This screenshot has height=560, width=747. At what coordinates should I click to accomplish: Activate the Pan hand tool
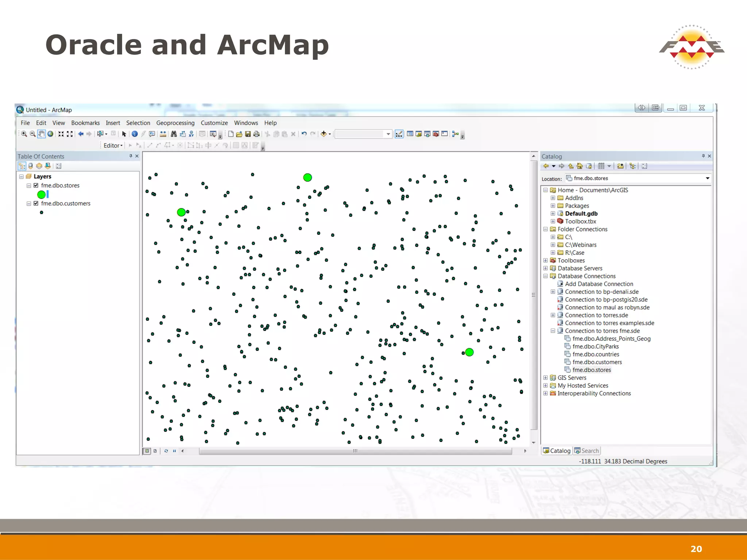click(x=41, y=134)
